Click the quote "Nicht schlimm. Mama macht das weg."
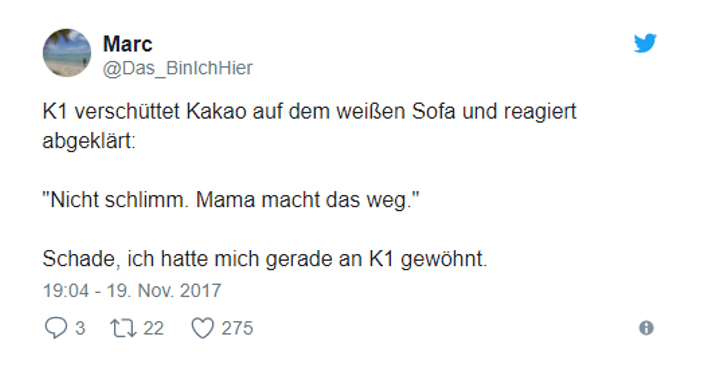This screenshot has width=708, height=366. [231, 200]
